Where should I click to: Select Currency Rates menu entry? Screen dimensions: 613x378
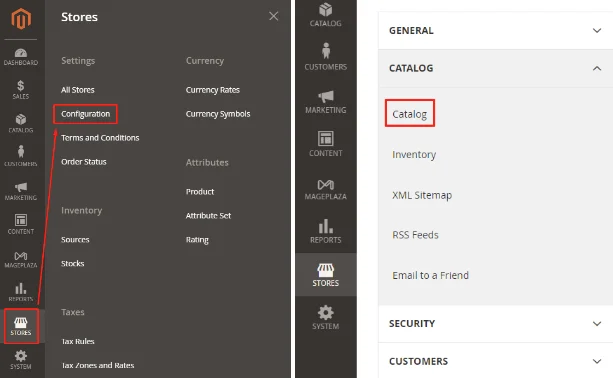tap(213, 90)
